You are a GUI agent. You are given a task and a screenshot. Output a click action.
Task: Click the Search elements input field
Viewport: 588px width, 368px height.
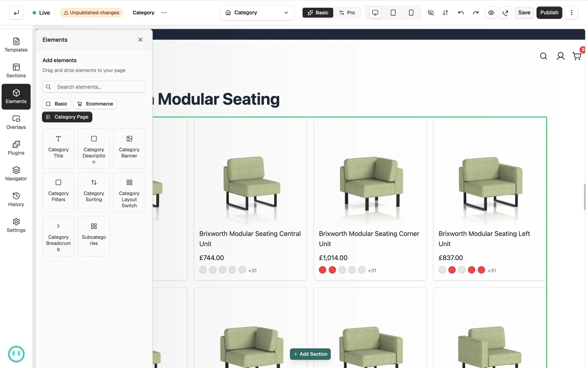[94, 87]
